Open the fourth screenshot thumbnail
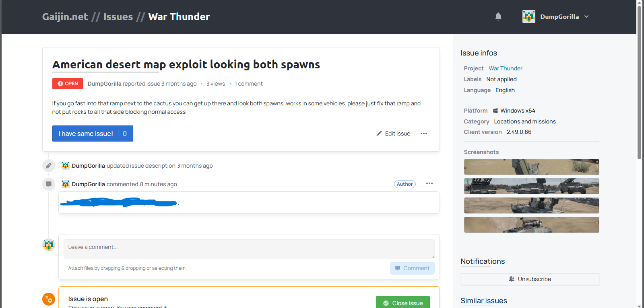The width and height of the screenshot is (644, 308). 531,225
